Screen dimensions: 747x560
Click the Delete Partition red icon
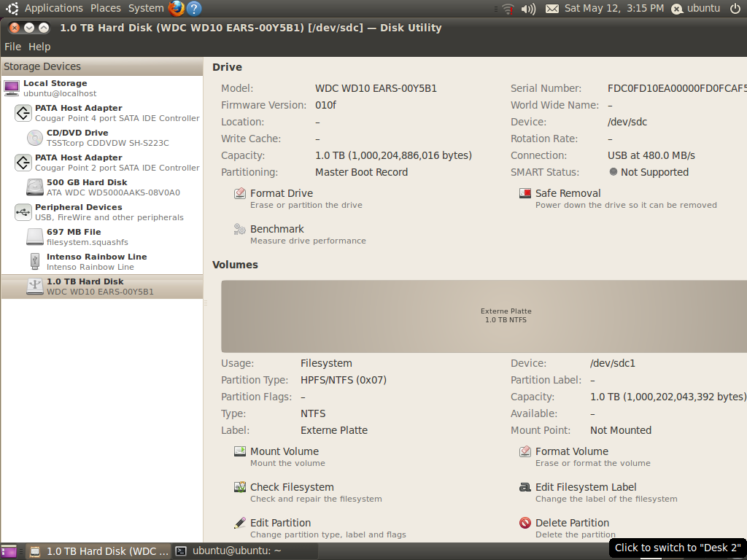tap(525, 523)
